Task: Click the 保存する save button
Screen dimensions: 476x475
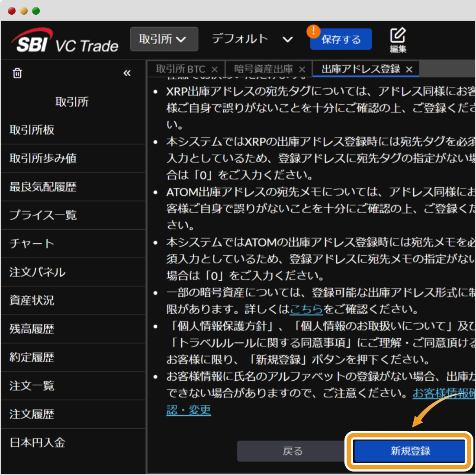Action: coord(341,39)
